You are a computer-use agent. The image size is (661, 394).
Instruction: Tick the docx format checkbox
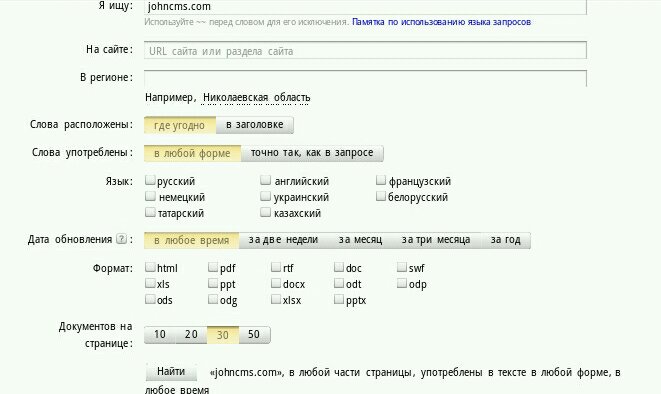pyautogui.click(x=276, y=283)
